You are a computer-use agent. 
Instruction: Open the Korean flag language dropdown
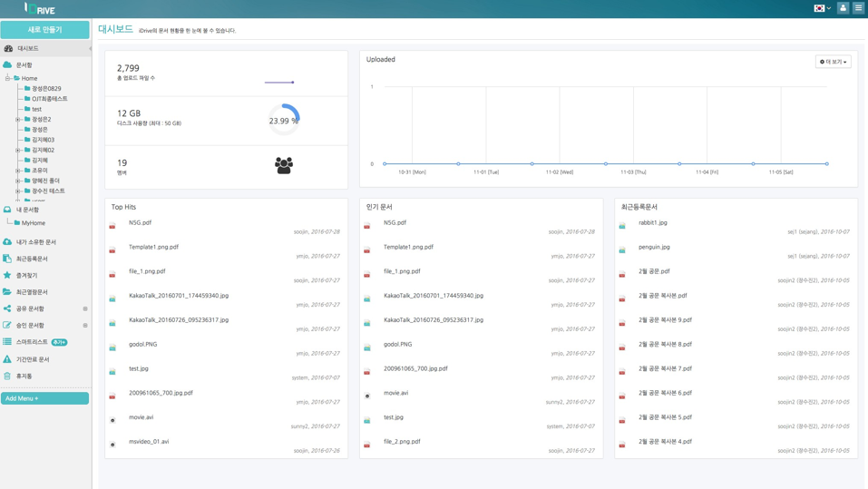(x=822, y=8)
